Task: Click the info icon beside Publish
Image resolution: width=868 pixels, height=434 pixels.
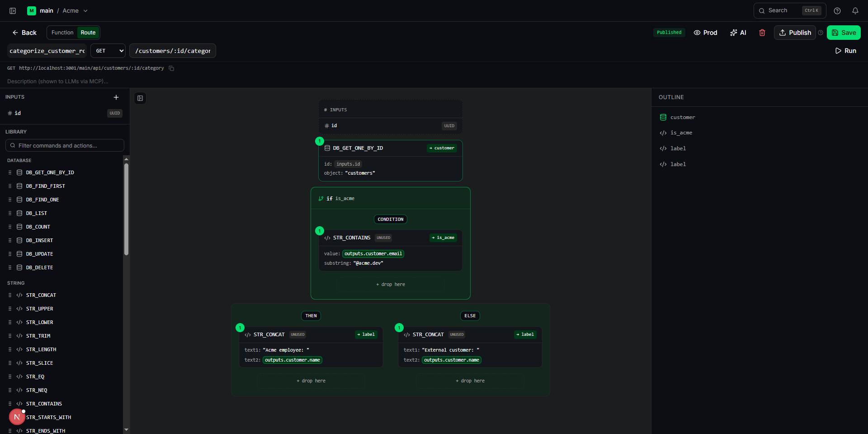Action: [821, 33]
